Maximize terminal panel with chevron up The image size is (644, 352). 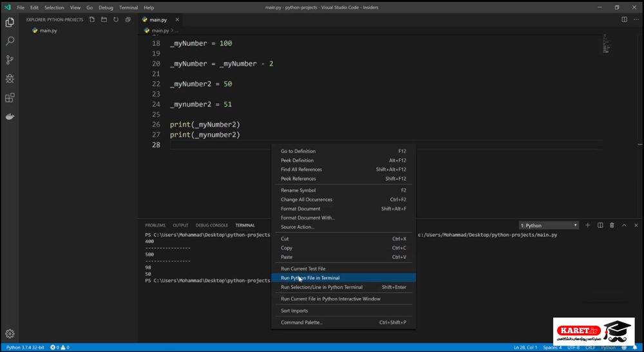click(x=624, y=225)
